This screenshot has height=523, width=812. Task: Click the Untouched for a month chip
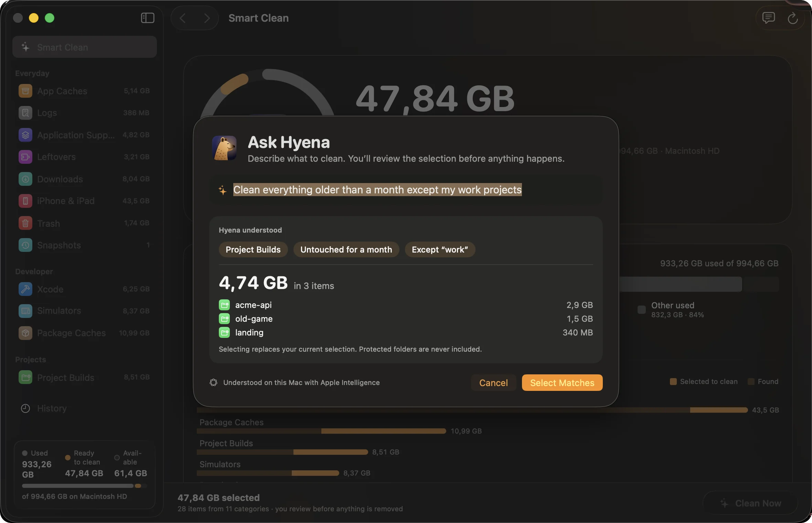(x=346, y=249)
